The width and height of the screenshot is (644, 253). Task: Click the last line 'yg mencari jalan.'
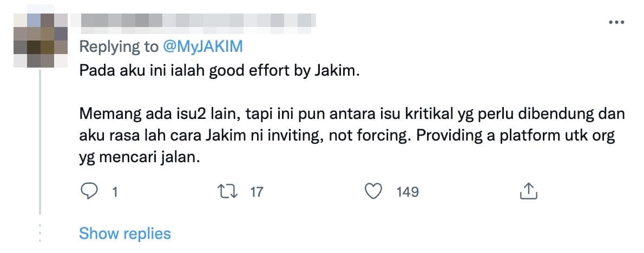coord(139,158)
